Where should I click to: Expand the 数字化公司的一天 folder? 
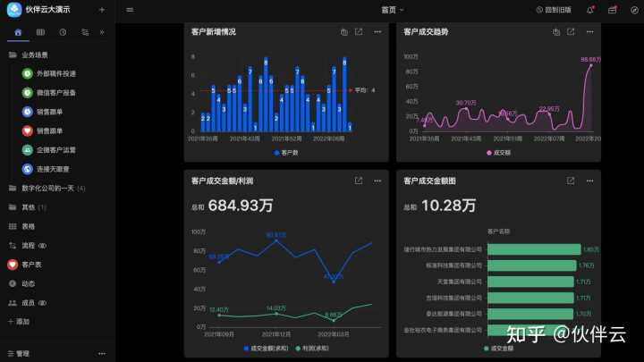[47, 188]
